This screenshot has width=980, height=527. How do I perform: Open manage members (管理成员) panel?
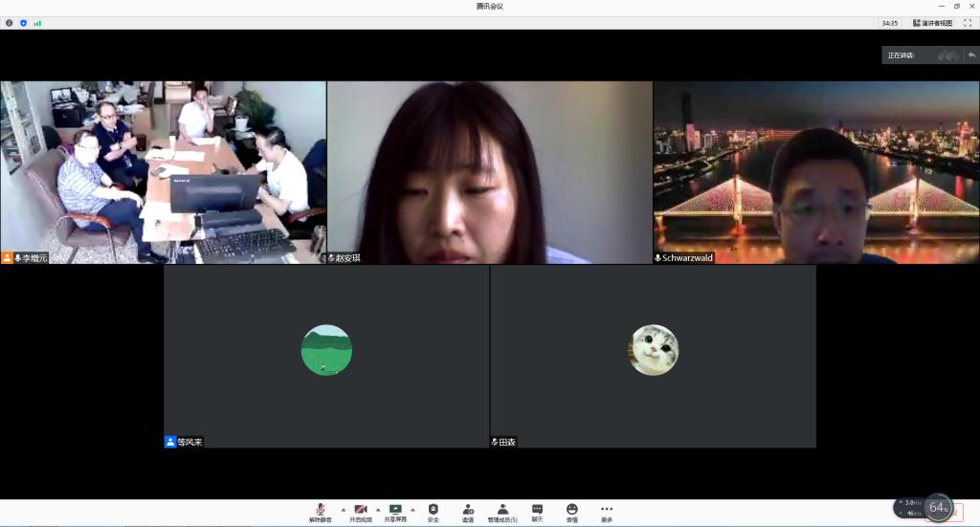click(x=502, y=510)
